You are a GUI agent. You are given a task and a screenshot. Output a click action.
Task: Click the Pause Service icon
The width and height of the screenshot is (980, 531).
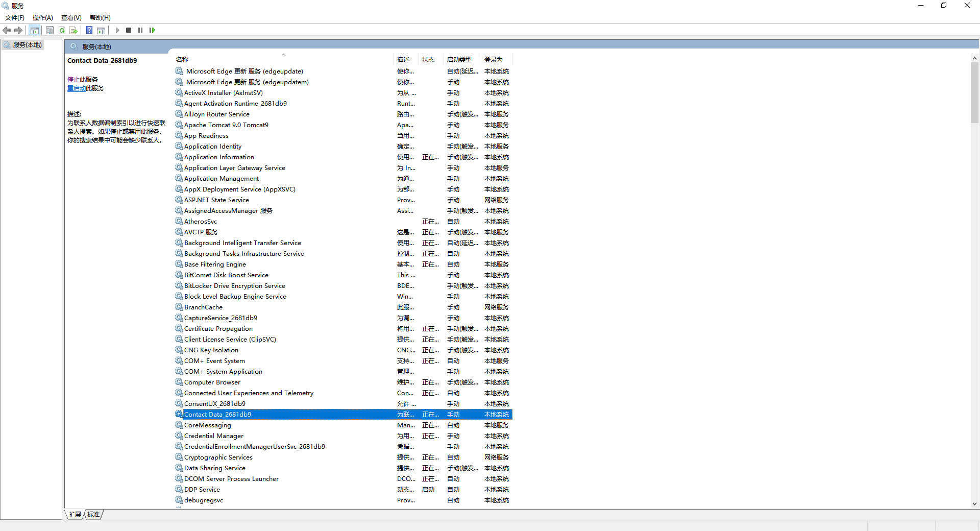click(140, 30)
